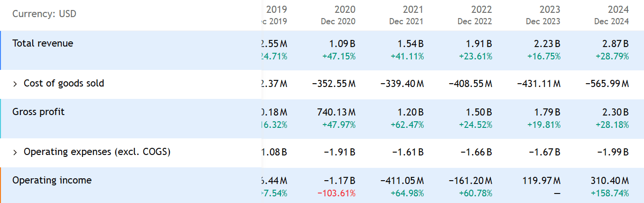Select the −408.55 M cost of goods cell
The height and width of the screenshot is (203, 644).
470,84
